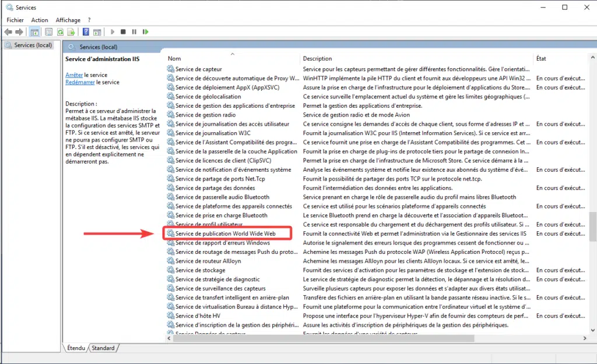Click the Export list toolbar icon

point(71,32)
